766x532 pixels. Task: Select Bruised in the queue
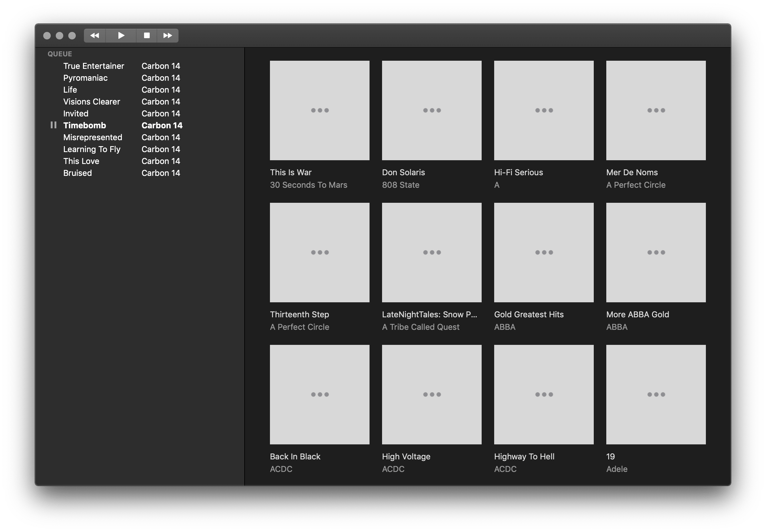pyautogui.click(x=77, y=173)
